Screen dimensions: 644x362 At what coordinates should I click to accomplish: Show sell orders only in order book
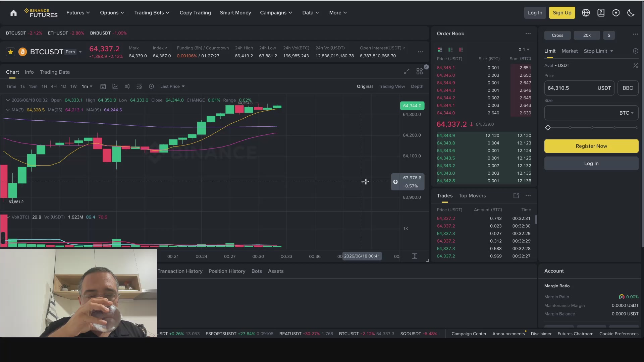tap(461, 50)
